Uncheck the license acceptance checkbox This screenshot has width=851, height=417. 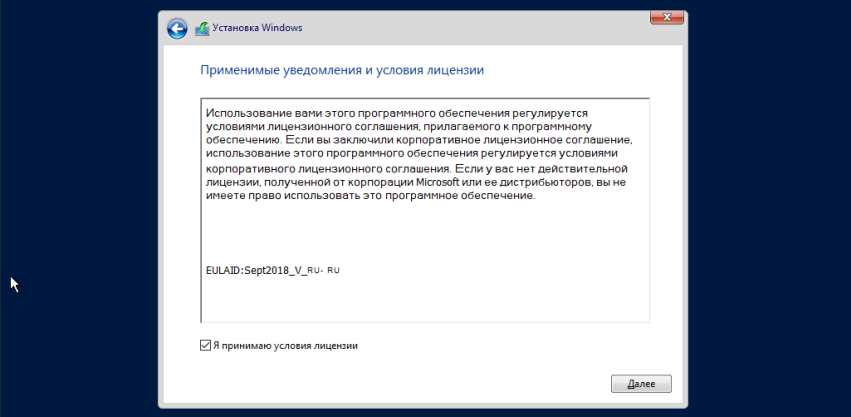tap(205, 346)
